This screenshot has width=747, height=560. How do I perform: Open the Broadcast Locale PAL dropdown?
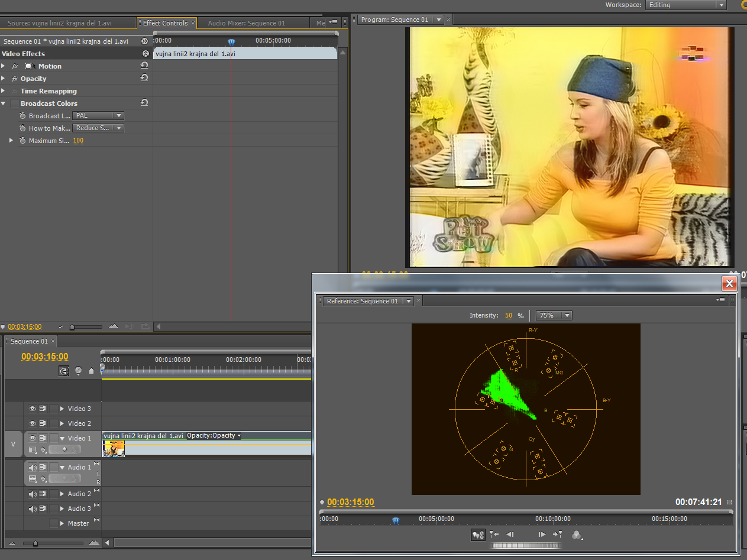pyautogui.click(x=98, y=116)
